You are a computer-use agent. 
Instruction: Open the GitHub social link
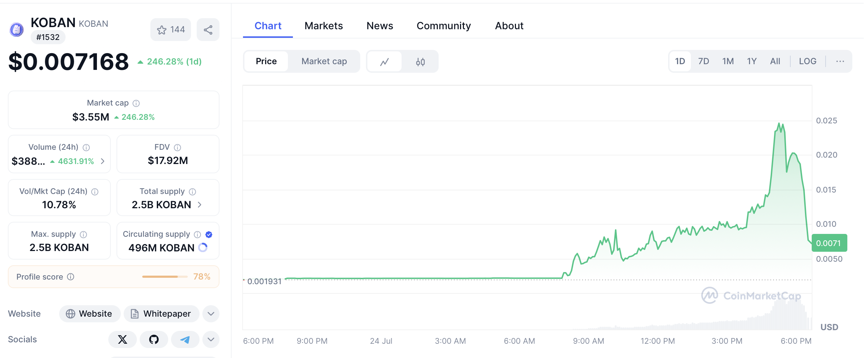(x=154, y=339)
